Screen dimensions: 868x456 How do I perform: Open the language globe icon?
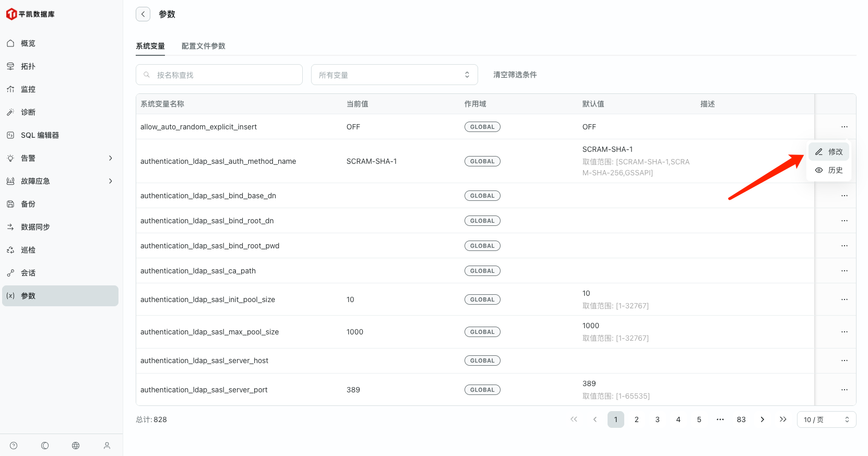click(x=76, y=446)
